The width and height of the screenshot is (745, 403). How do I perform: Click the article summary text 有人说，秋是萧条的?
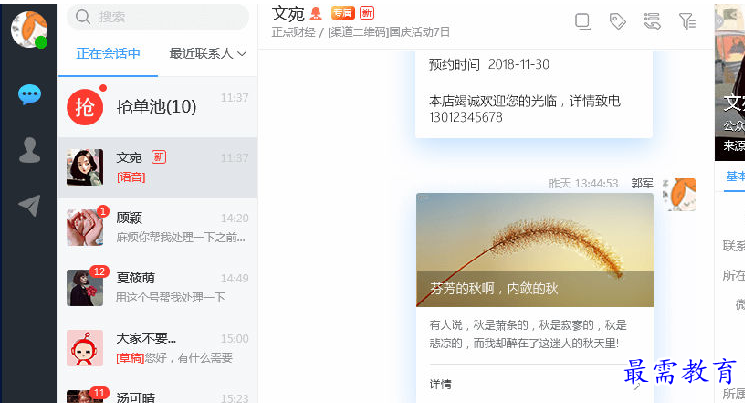click(x=528, y=334)
